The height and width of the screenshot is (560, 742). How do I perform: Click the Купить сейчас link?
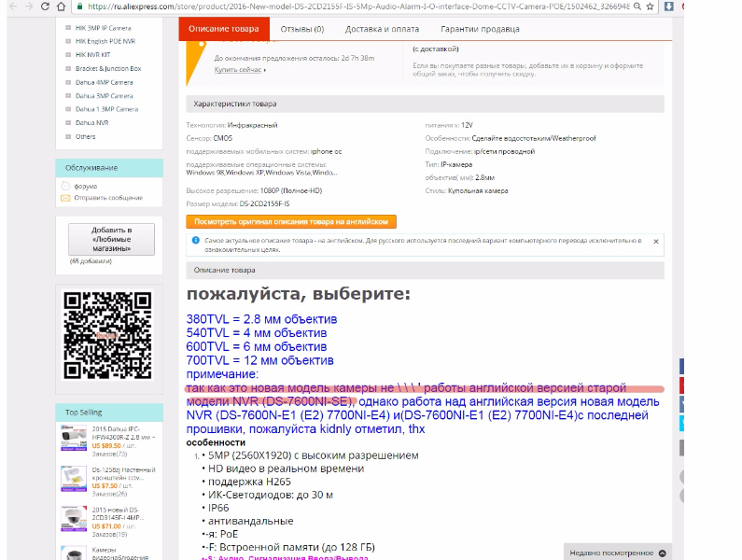pyautogui.click(x=238, y=70)
